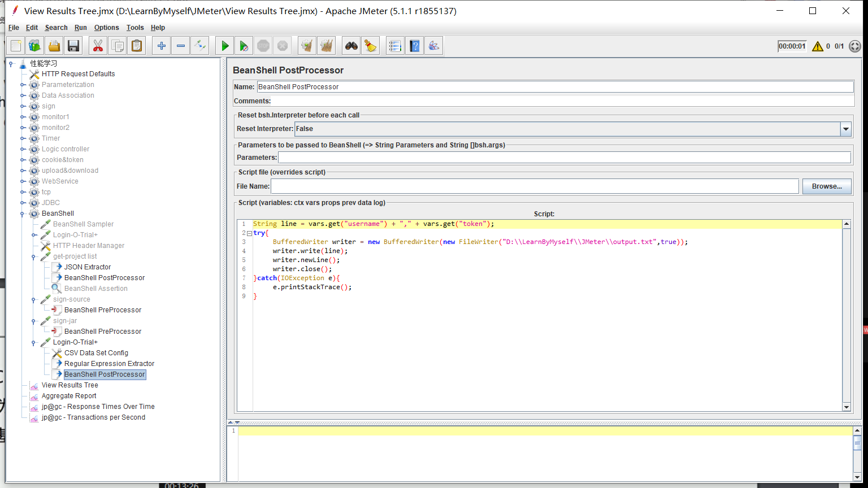
Task: Click the Help question mark book icon
Action: [415, 46]
